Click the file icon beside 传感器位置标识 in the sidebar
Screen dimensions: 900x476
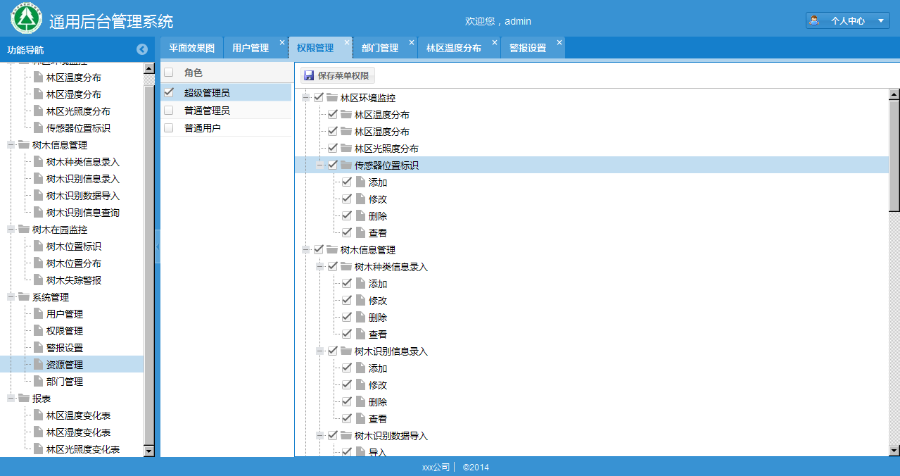coord(38,127)
